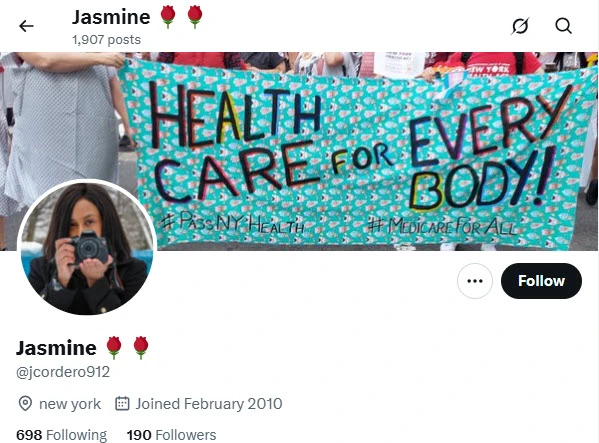Viewport: 599px width, 443px height.
Task: Follow Jasmine's account
Action: coord(541,281)
